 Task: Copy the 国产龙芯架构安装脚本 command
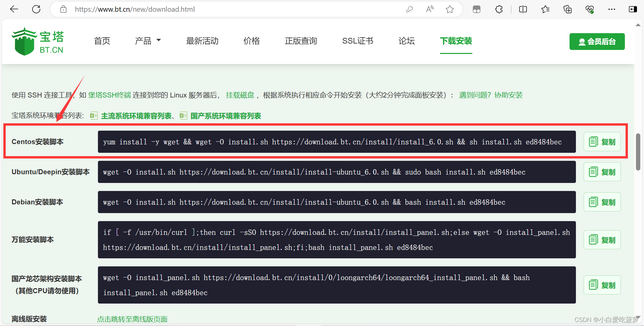(602, 285)
